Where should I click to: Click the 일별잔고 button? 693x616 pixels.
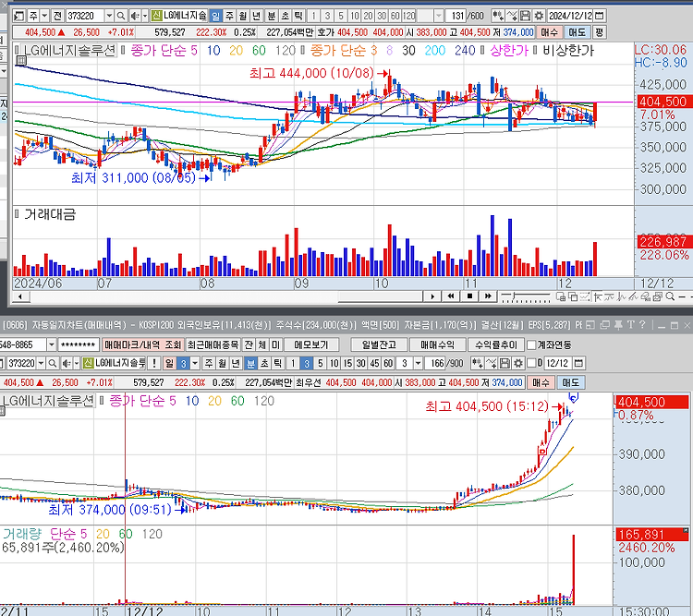click(378, 344)
